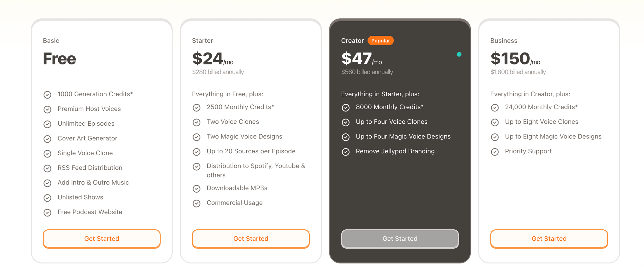The width and height of the screenshot is (644, 268).
Task: Click checkmark icon beside Cover Art Generator
Action: [47, 139]
